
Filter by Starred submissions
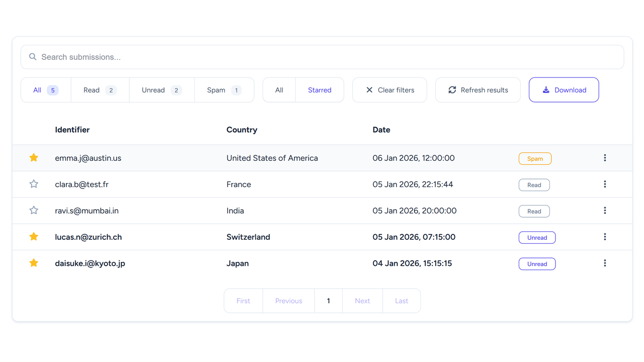319,90
